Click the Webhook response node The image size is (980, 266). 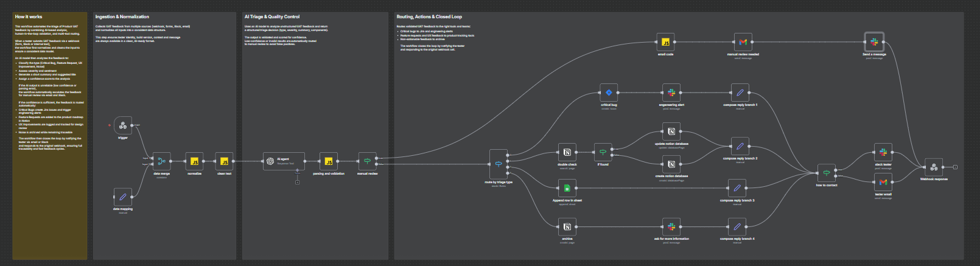click(x=933, y=167)
